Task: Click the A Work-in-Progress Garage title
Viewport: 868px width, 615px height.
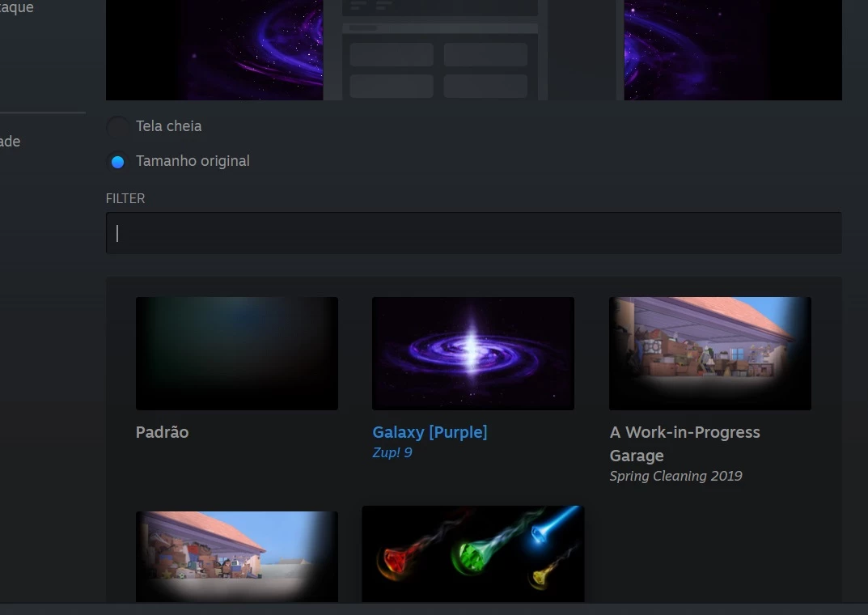Action: [684, 443]
